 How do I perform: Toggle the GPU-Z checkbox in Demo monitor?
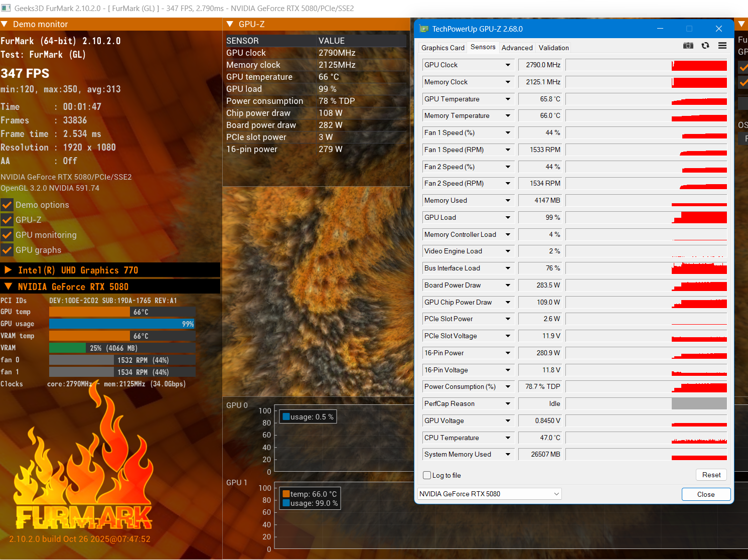click(x=7, y=220)
